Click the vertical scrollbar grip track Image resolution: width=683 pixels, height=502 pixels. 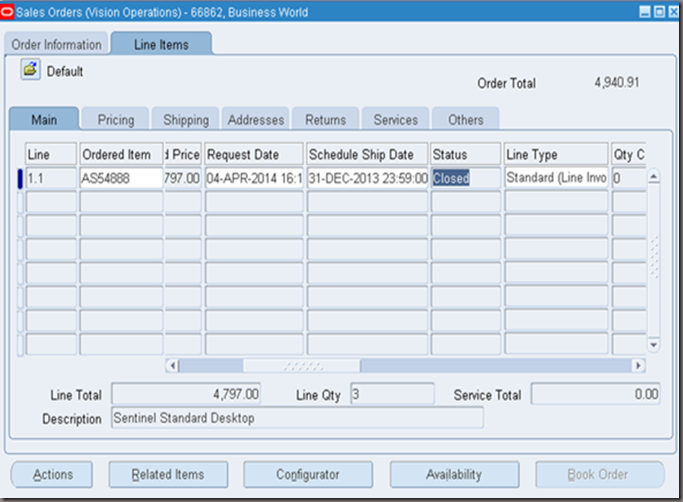[x=654, y=257]
